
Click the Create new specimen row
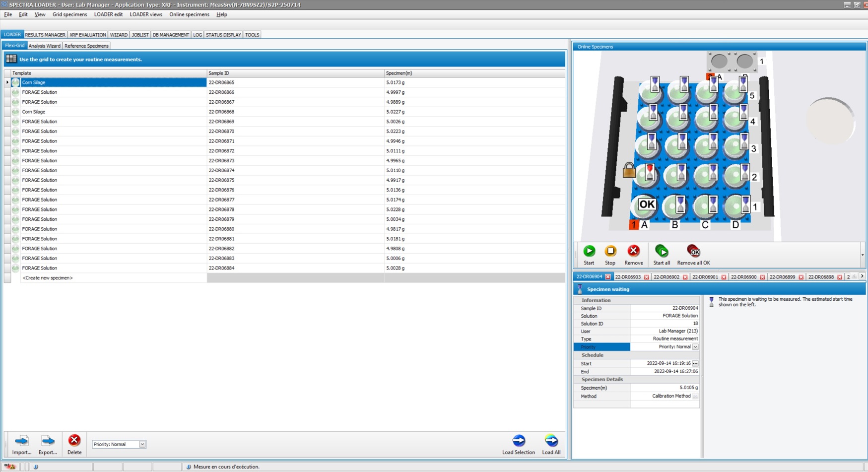click(x=48, y=278)
